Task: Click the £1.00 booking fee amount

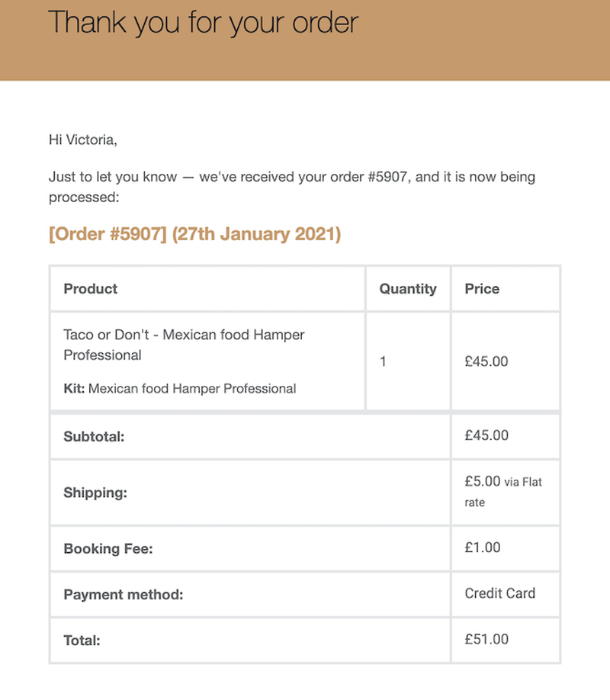Action: click(x=483, y=547)
